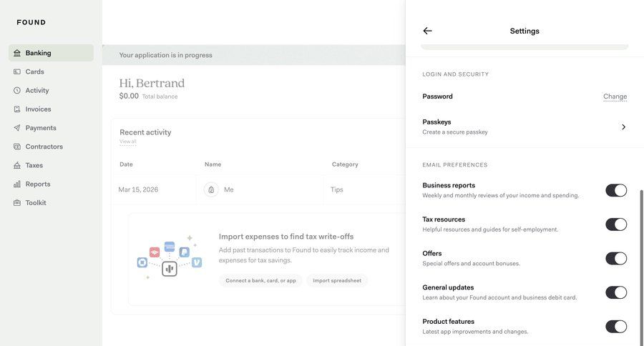
Task: Click the View all link
Action: tap(128, 142)
